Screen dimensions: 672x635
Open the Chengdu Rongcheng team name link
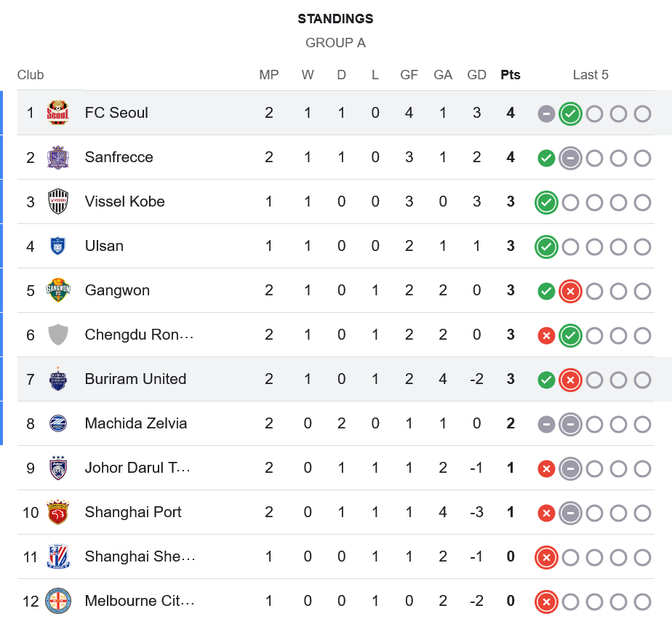tap(139, 335)
